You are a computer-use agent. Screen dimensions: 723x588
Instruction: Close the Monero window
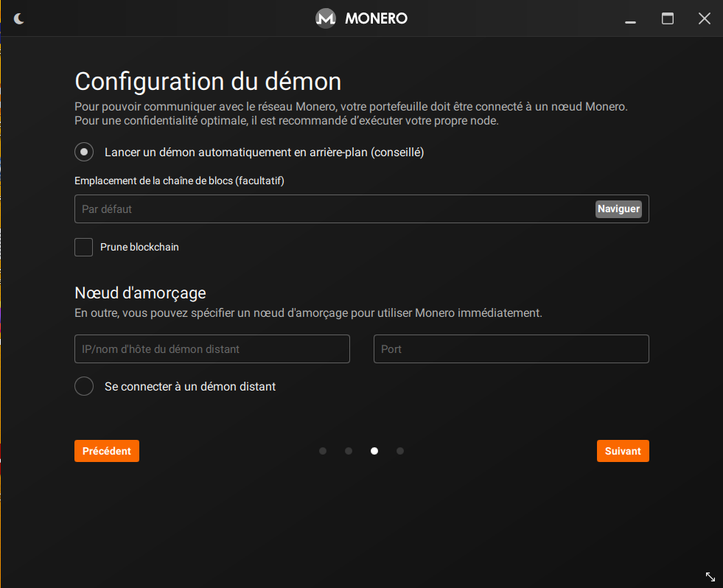coord(704,18)
